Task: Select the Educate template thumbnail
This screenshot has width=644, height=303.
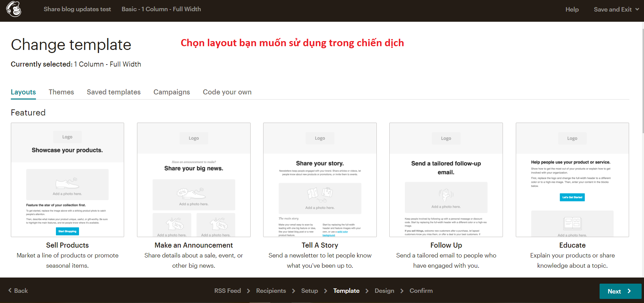Action: pyautogui.click(x=572, y=180)
